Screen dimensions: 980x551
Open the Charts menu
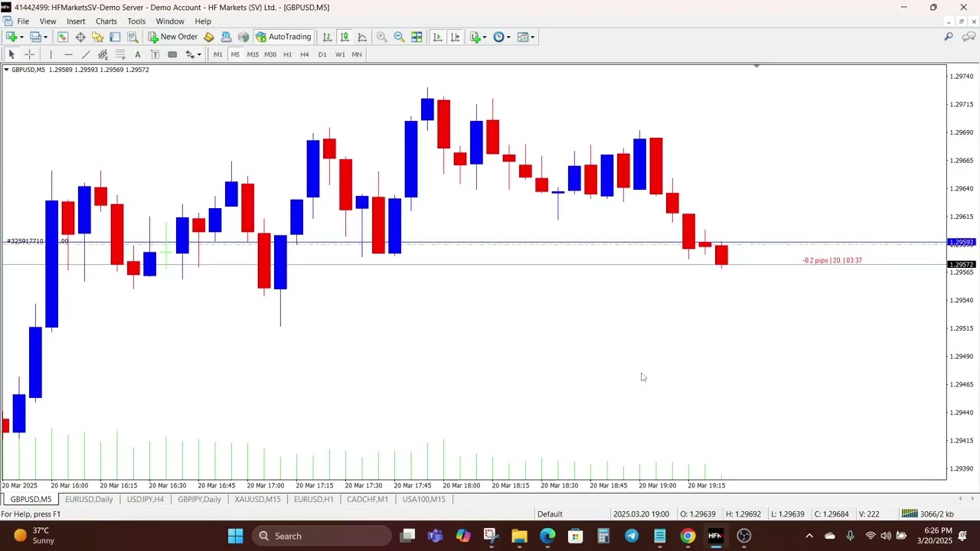click(x=106, y=21)
